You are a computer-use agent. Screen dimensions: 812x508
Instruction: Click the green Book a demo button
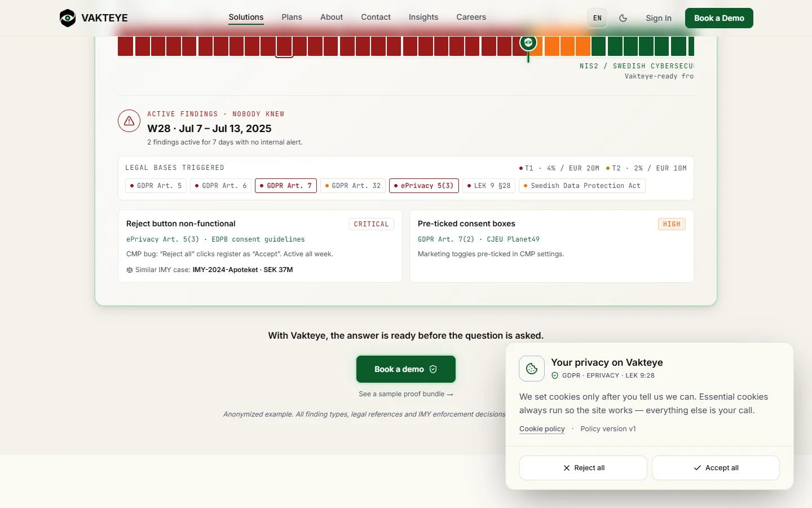[406, 369]
